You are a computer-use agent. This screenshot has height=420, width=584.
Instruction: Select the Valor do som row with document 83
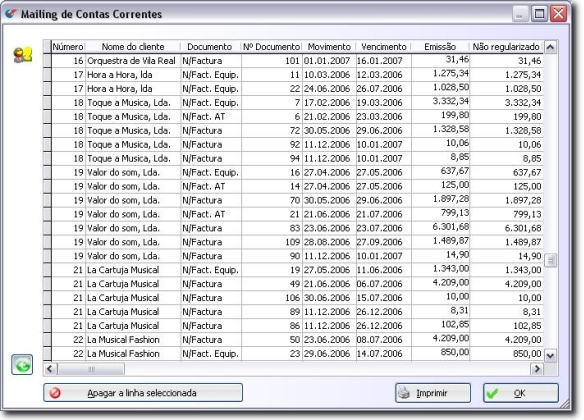296,228
